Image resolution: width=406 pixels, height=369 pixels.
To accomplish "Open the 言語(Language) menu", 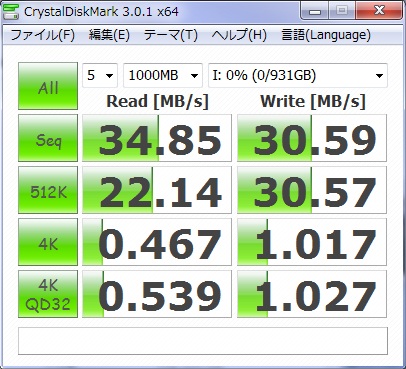I will (x=326, y=35).
